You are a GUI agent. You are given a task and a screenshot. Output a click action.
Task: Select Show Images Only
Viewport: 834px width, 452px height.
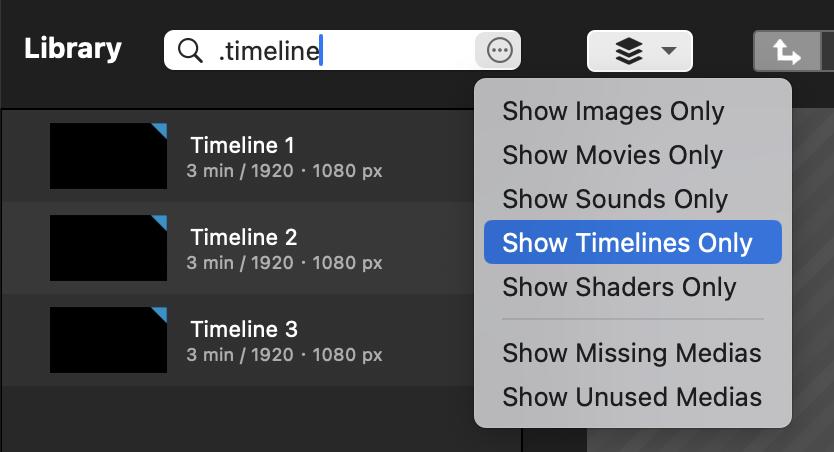pyautogui.click(x=613, y=111)
